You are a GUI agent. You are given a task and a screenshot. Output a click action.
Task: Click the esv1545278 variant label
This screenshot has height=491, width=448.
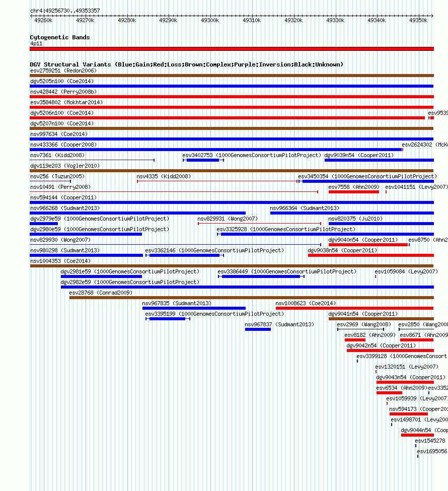pos(430,441)
